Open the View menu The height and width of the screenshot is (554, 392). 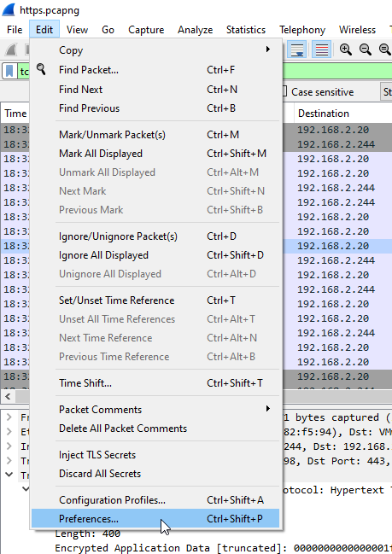(77, 30)
